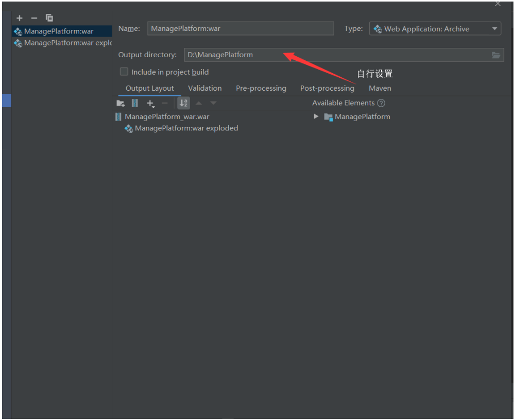Create a new directory in the output layout
The width and height of the screenshot is (514, 420).
point(121,103)
